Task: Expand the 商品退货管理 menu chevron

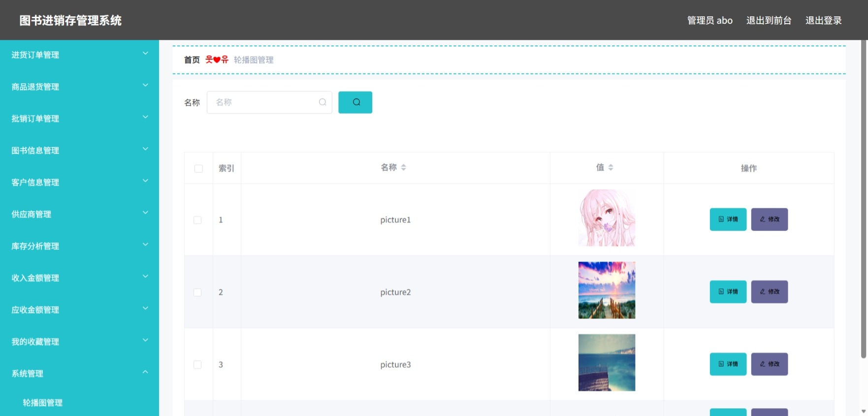Action: coord(145,85)
